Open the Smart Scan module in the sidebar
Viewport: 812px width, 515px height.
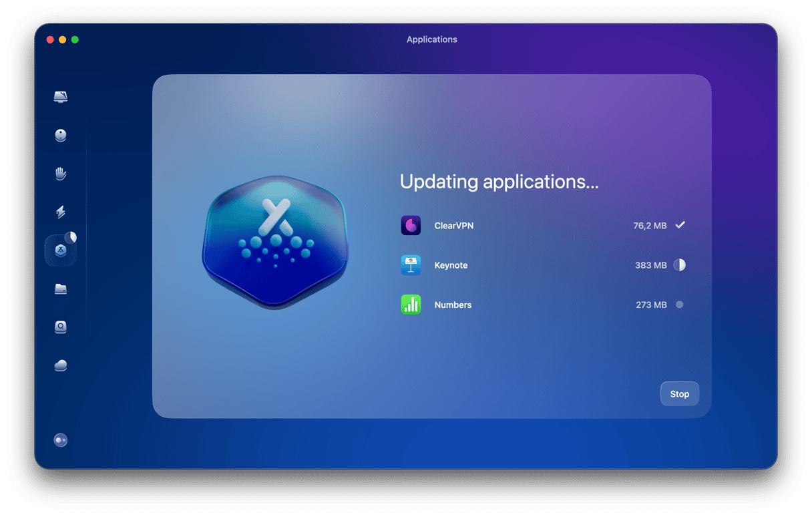coord(61,97)
